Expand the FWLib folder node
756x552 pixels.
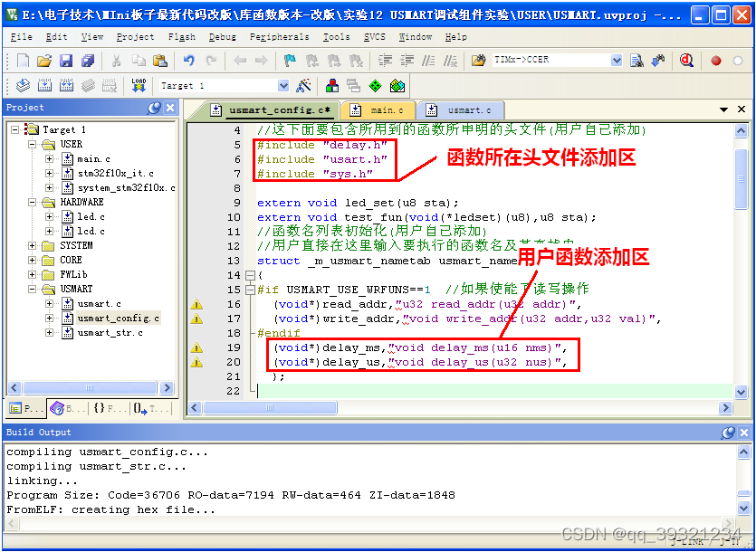[32, 275]
